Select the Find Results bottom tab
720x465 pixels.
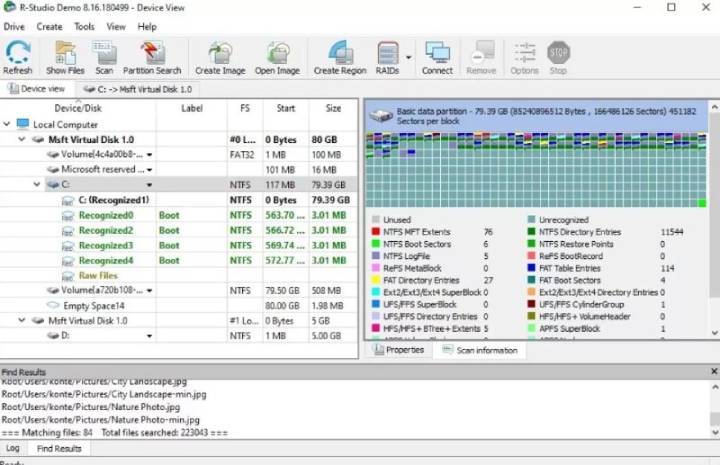click(59, 448)
